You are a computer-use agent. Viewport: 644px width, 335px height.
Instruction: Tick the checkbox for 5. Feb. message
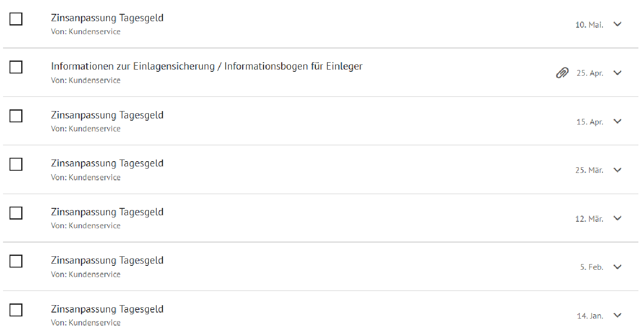tap(16, 262)
